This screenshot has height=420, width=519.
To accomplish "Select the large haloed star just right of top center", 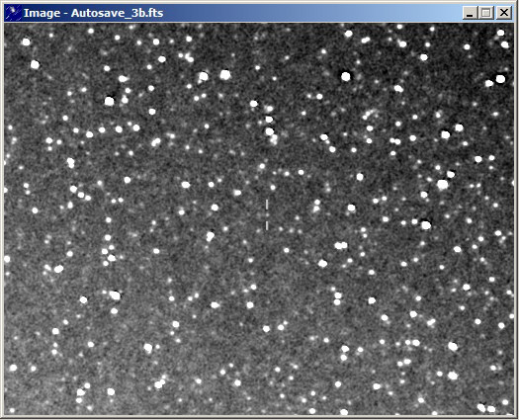I will point(346,76).
